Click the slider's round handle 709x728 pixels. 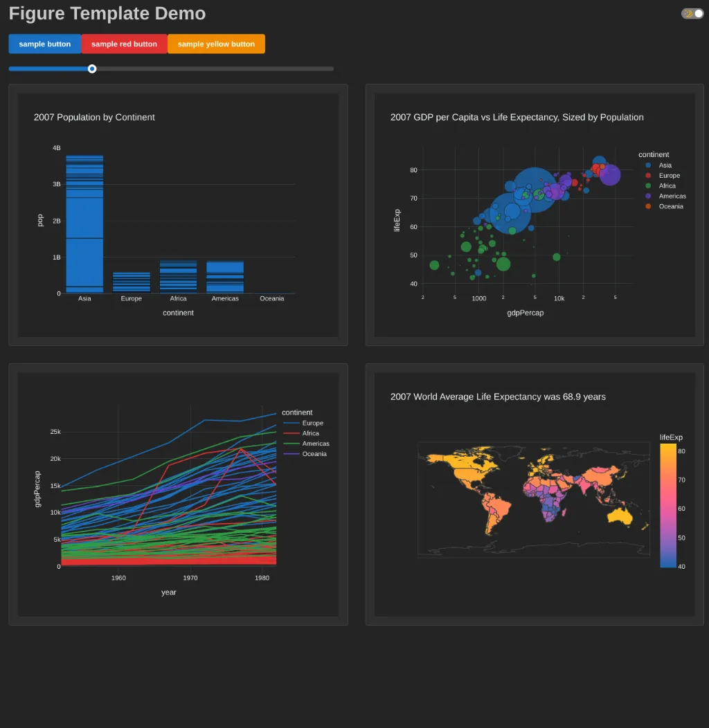(92, 69)
